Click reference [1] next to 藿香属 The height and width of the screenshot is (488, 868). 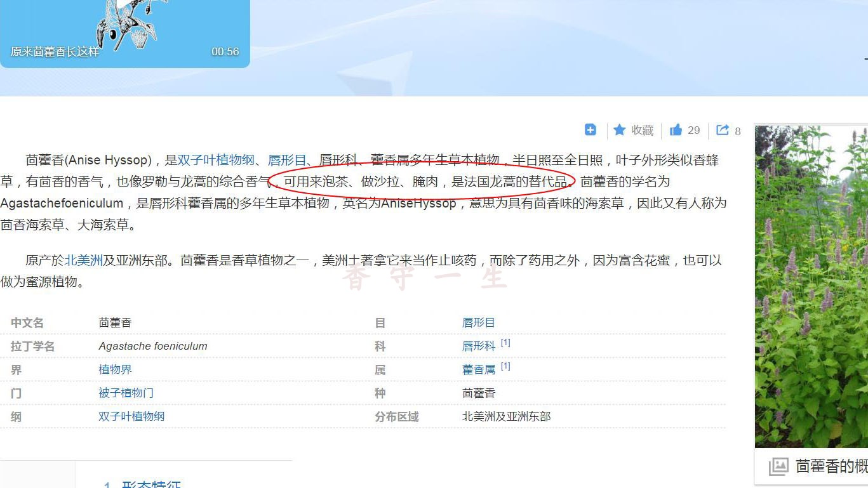pyautogui.click(x=505, y=366)
